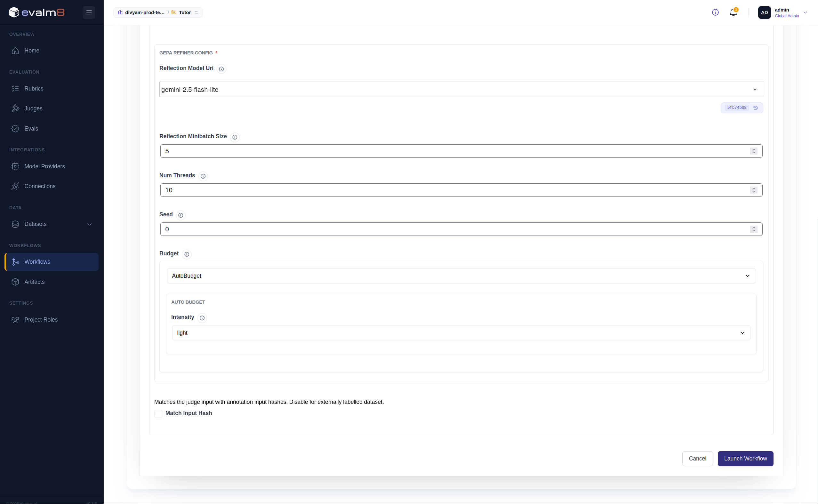Click the Seed input field

[x=461, y=229]
